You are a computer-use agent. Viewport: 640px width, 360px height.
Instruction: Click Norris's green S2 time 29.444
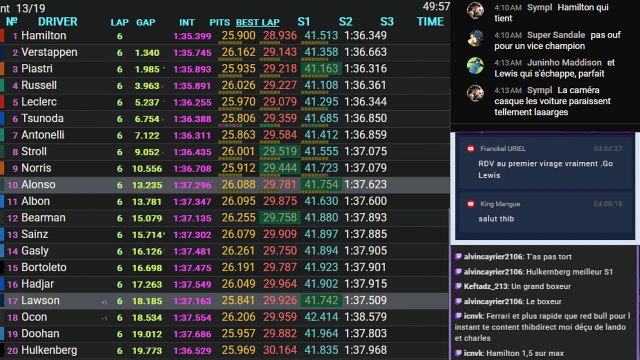[x=280, y=168]
